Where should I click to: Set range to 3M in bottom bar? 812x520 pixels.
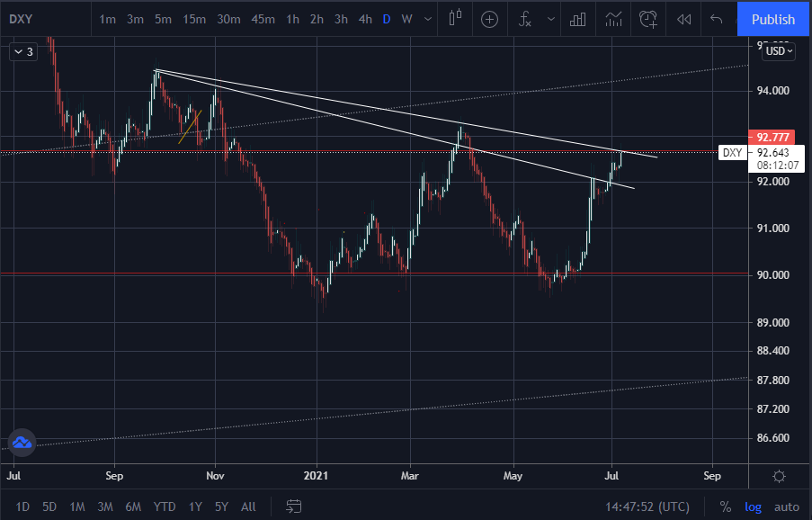tap(105, 507)
